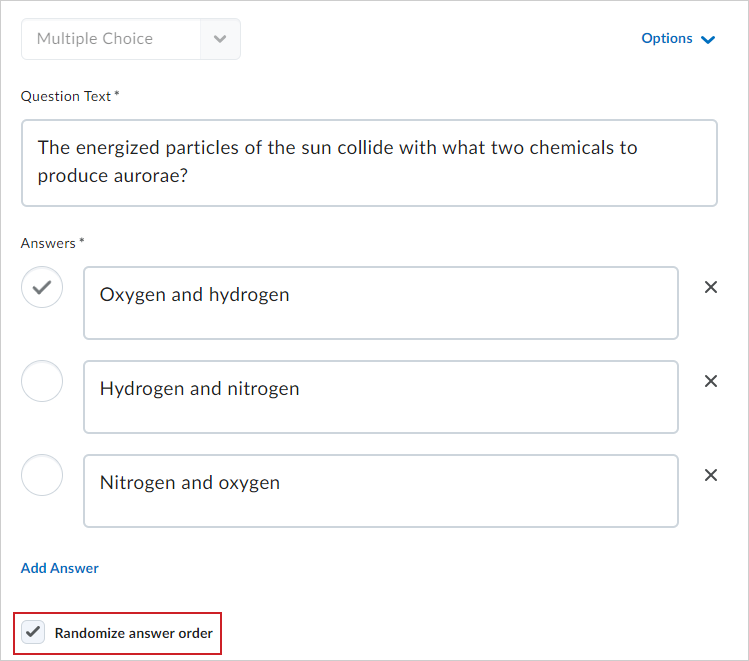This screenshot has height=661, width=749.
Task: Click the word 'energized' in the question text
Action: (118, 148)
